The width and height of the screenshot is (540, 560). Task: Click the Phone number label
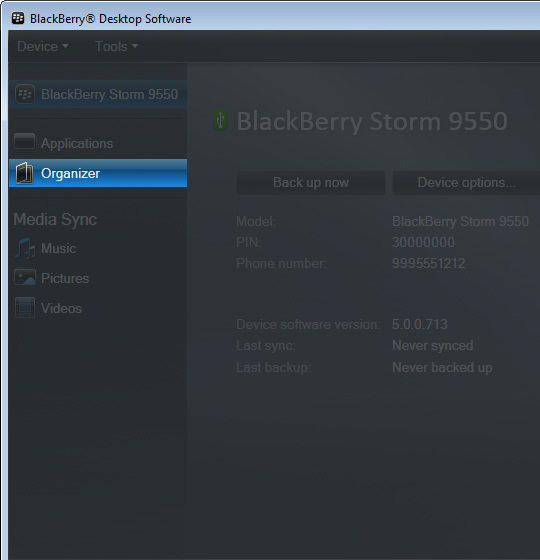click(281, 263)
